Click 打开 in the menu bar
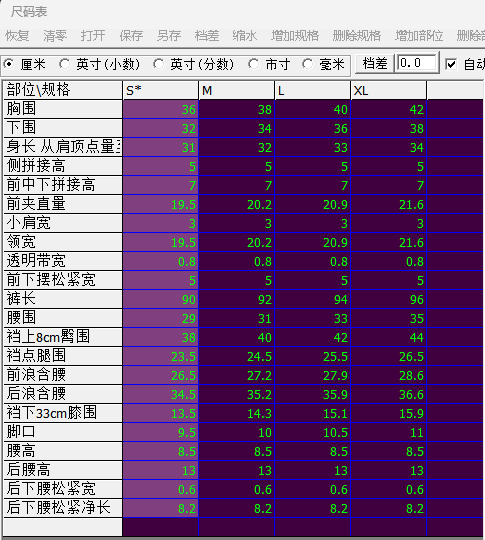 (93, 35)
